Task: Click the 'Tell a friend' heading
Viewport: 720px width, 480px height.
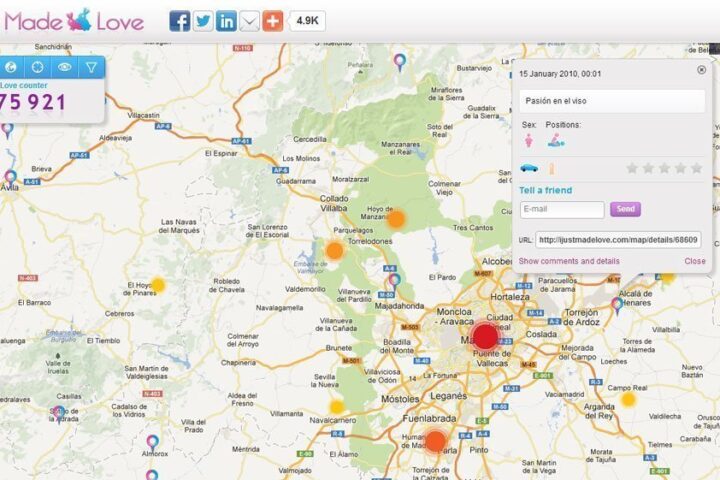Action: click(x=546, y=190)
